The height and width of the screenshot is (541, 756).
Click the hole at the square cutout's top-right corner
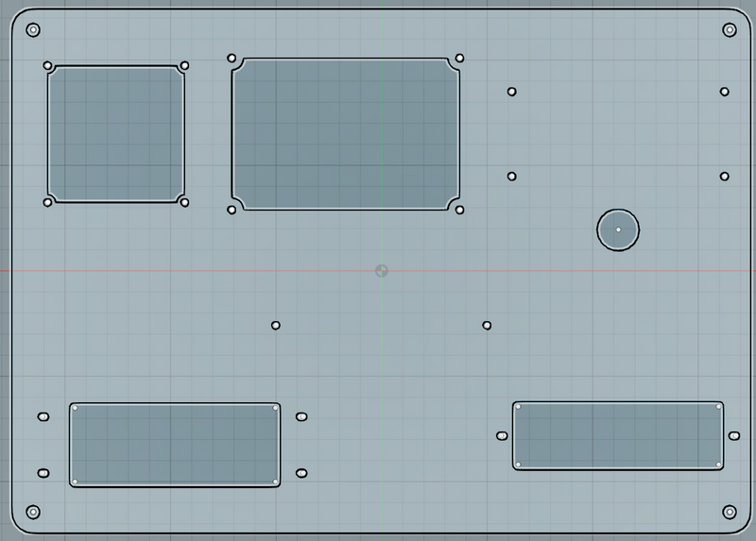(184, 66)
